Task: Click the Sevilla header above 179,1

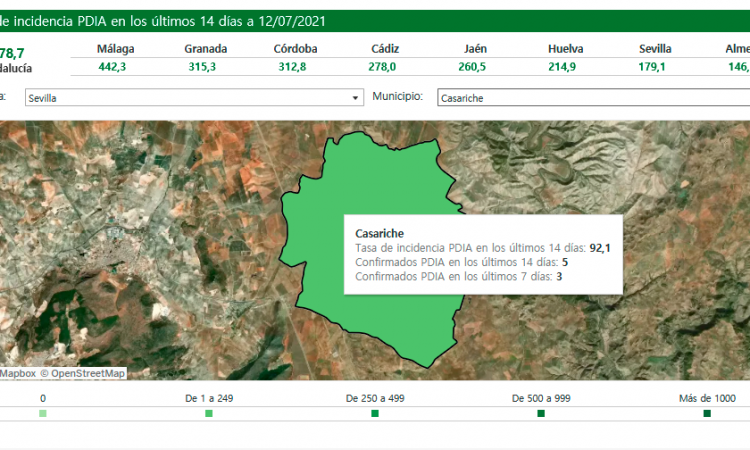Action: 655,49
